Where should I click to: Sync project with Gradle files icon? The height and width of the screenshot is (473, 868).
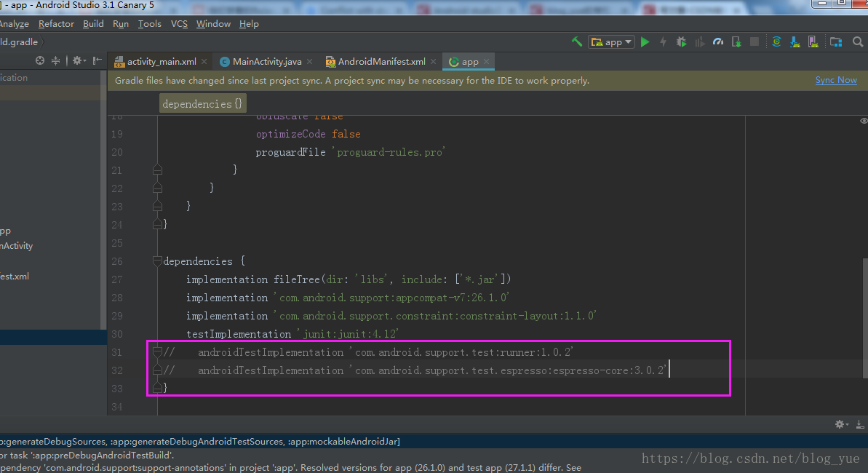pyautogui.click(x=776, y=42)
